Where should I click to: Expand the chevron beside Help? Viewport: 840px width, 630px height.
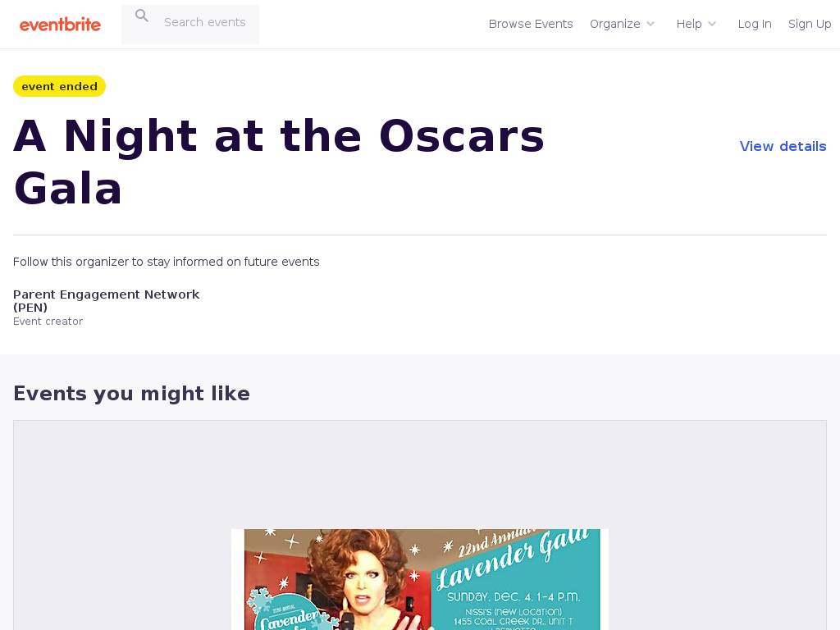(712, 24)
